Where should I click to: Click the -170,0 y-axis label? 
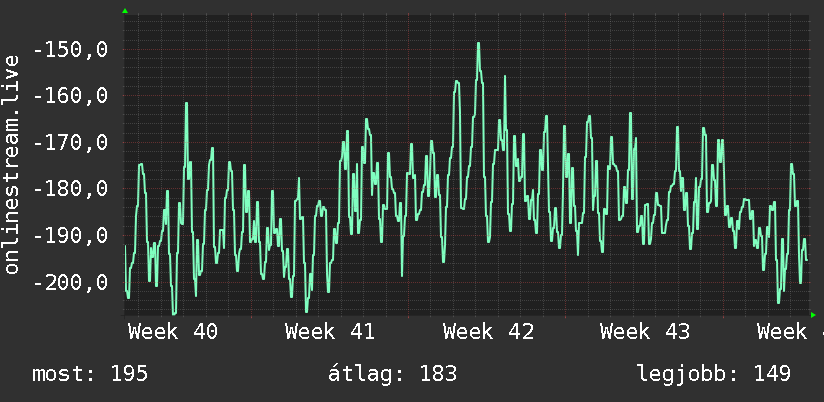(x=70, y=142)
